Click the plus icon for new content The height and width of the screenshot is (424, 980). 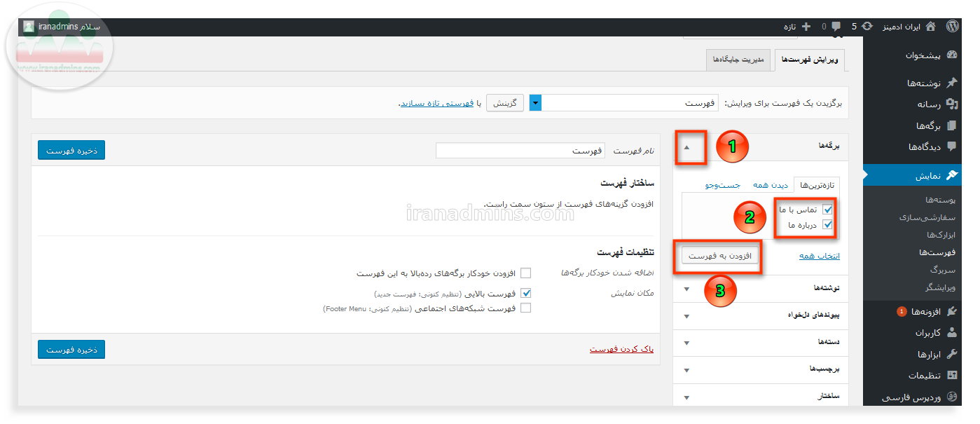point(806,27)
